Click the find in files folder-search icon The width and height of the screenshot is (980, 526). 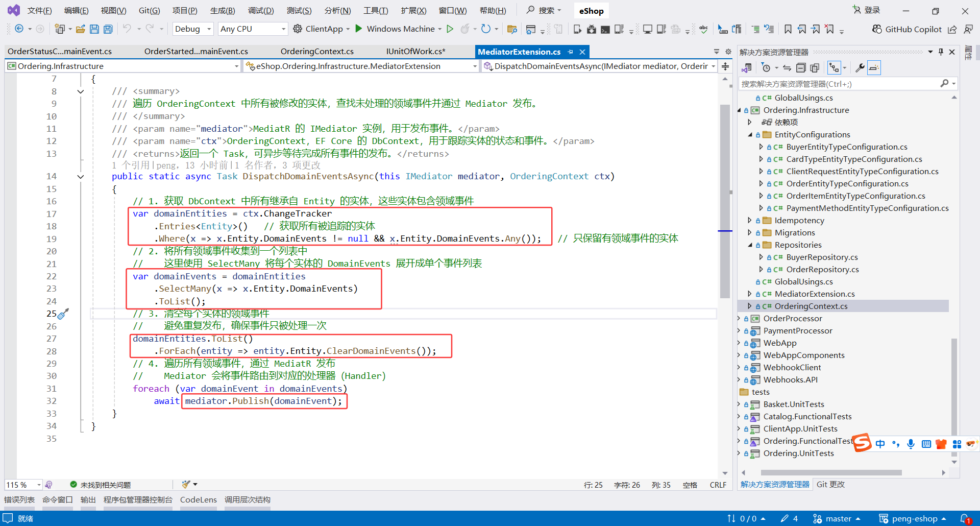(512, 29)
